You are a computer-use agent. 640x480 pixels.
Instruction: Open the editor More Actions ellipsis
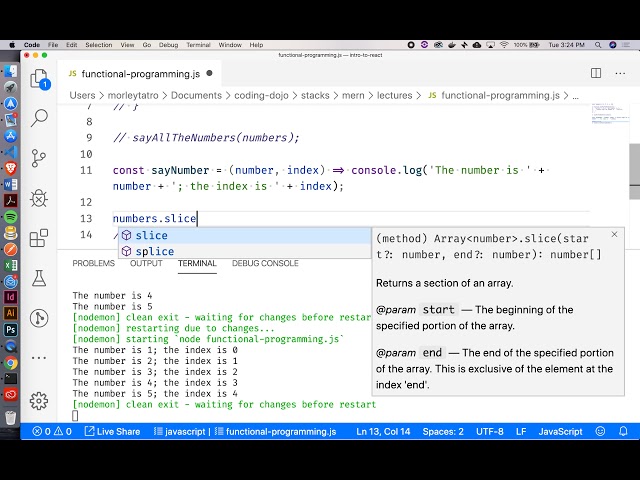click(x=620, y=74)
